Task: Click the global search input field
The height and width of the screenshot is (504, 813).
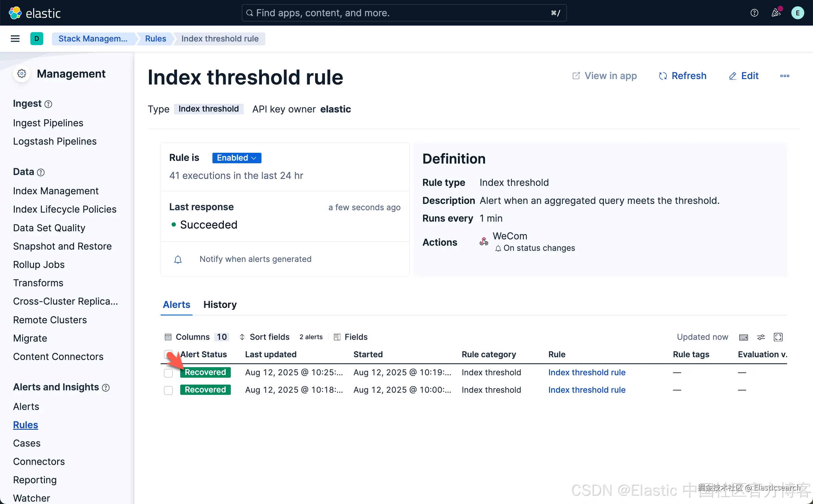Action: pyautogui.click(x=400, y=13)
